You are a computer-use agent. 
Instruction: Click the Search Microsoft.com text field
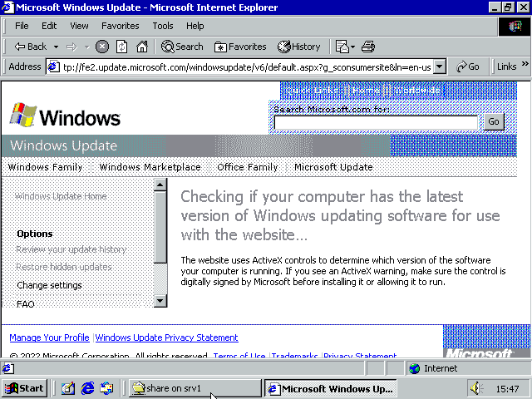[x=376, y=122]
